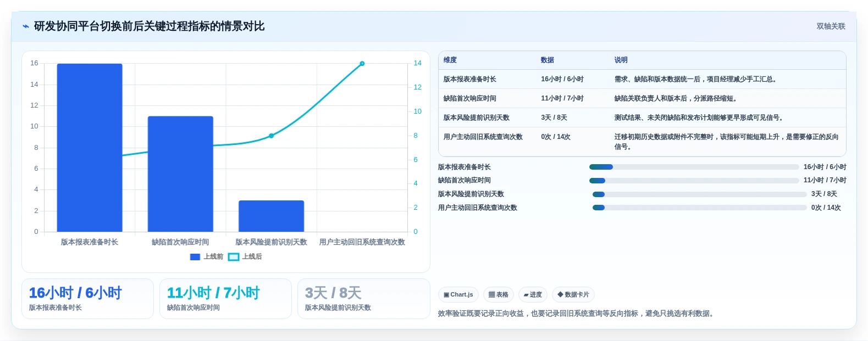Select table cell 缺陷首次响应时间
This screenshot has width=868, height=341.
470,99
